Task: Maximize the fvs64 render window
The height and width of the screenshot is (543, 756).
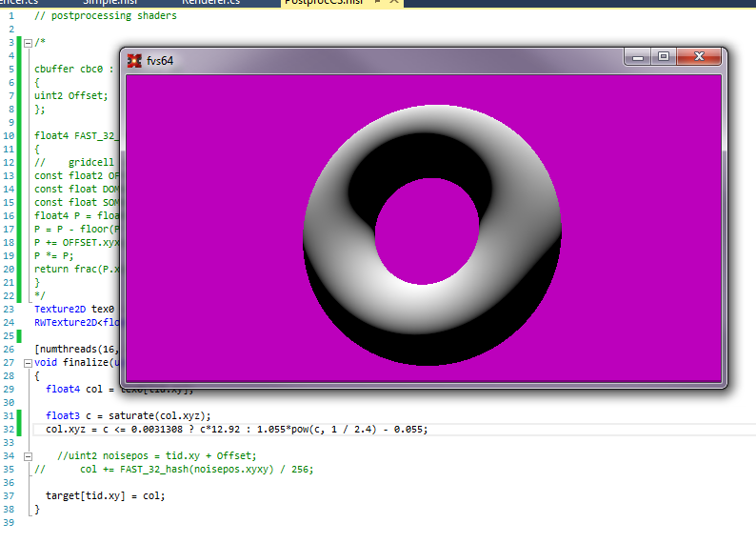Action: click(x=664, y=57)
